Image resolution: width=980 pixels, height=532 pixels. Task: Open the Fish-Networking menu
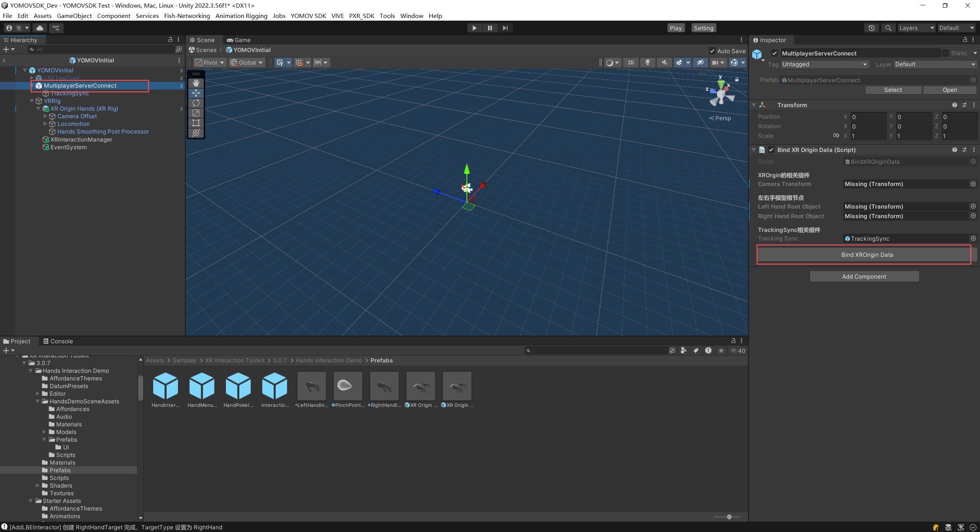187,16
